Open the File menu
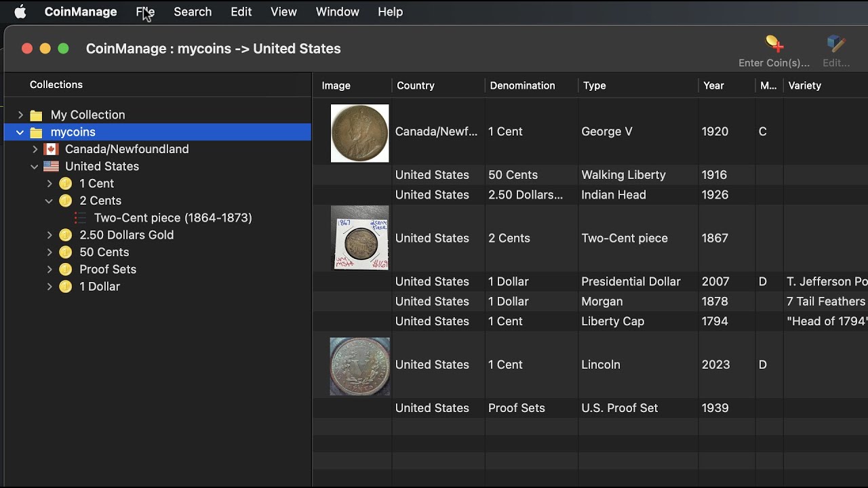Image resolution: width=868 pixels, height=488 pixels. [x=145, y=12]
